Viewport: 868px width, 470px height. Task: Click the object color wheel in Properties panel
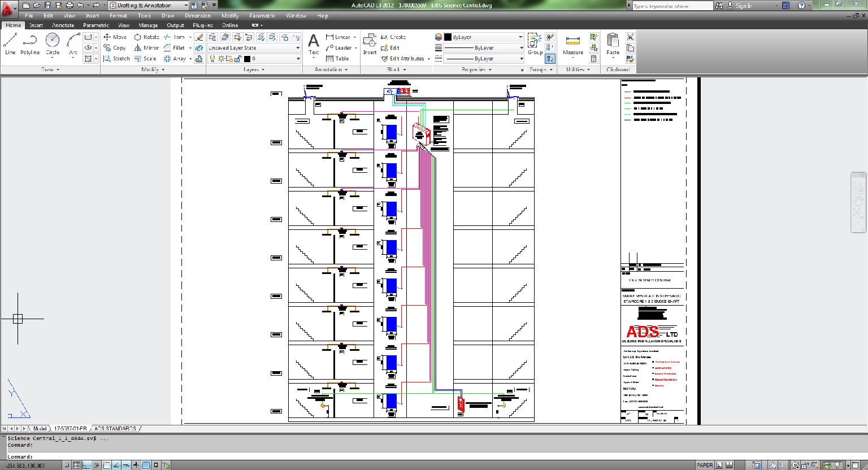[438, 37]
